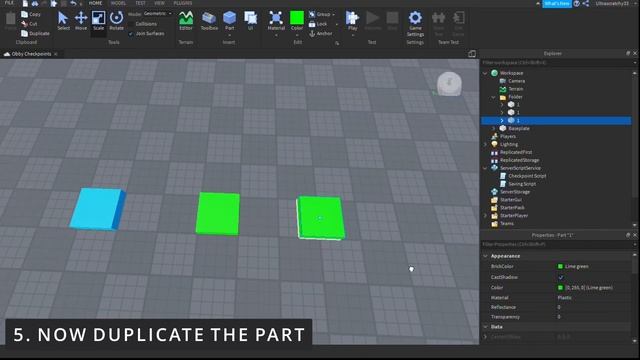Open the Terrain Editor
The image size is (640, 360).
[x=186, y=21]
